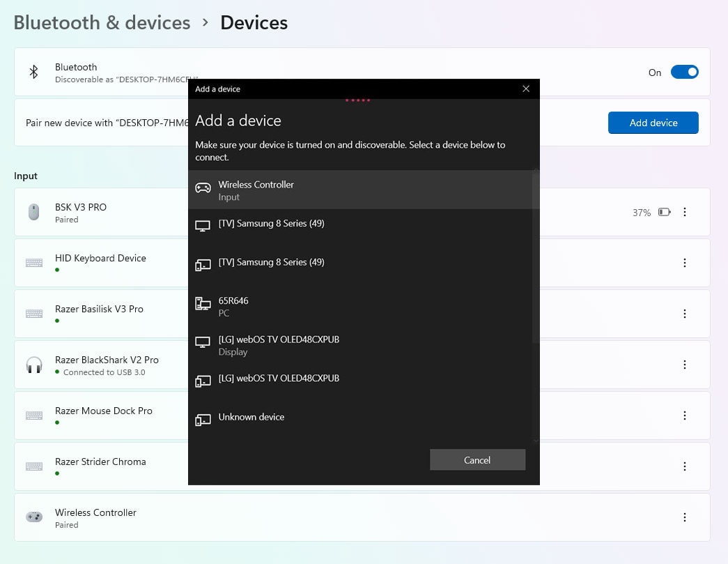Viewport: 728px width, 564px height.
Task: Close the Add a device dialog window
Action: pyautogui.click(x=526, y=89)
